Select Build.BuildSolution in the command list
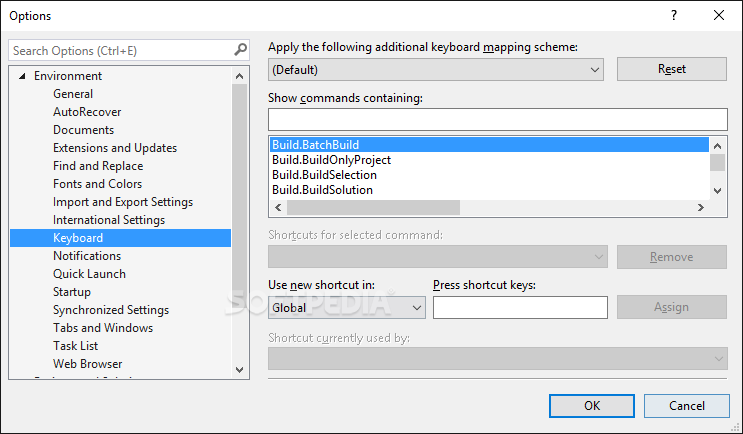This screenshot has height=434, width=743. (322, 190)
